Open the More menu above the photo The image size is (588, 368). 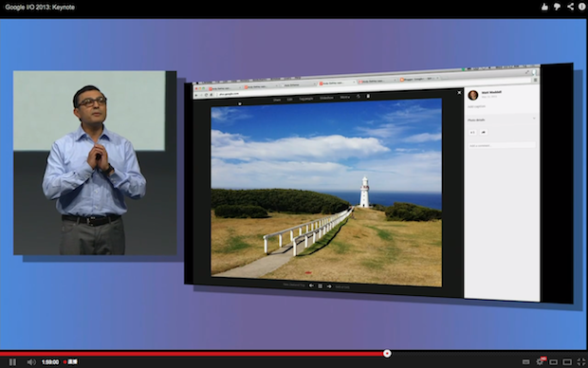[x=344, y=97]
